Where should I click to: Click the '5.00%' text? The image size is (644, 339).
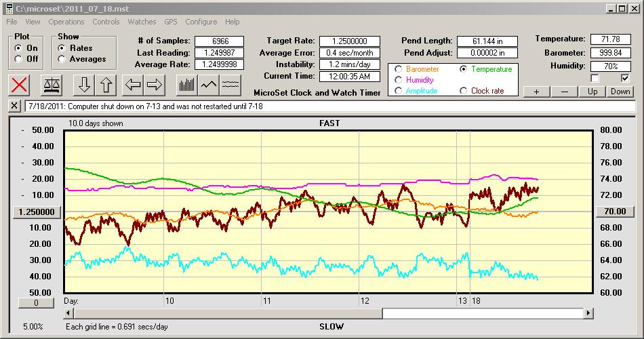pyautogui.click(x=33, y=327)
